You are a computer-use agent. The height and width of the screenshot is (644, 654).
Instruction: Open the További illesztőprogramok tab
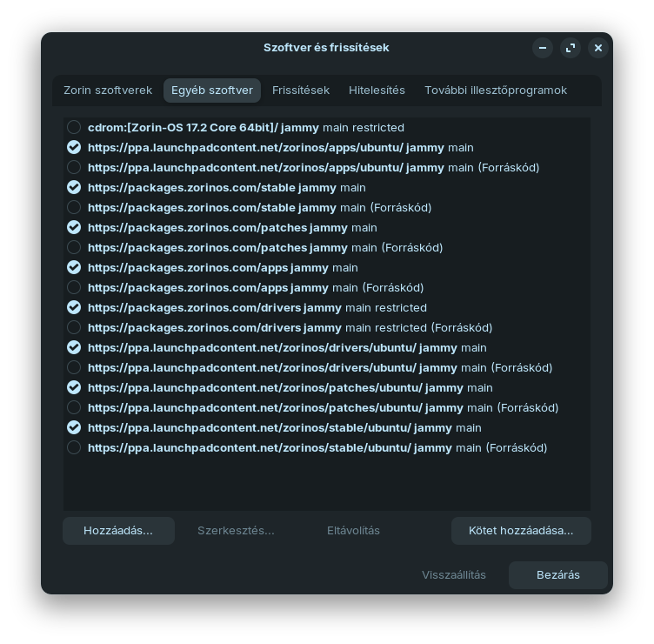[496, 91]
